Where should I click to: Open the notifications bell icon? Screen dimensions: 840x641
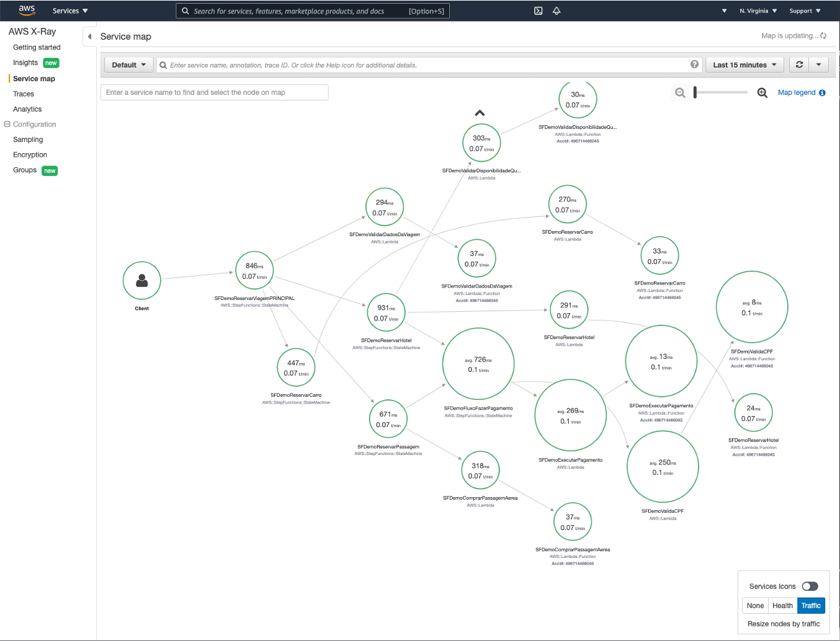point(556,11)
